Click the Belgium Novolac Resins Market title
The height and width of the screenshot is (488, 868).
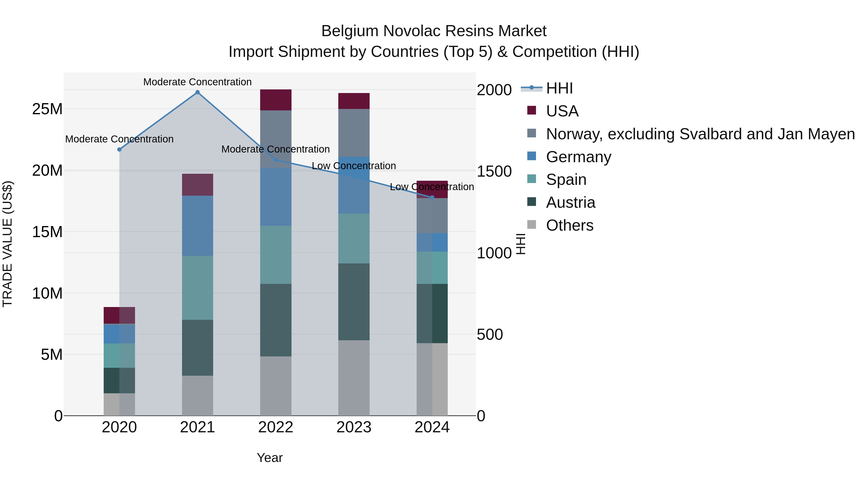point(434,31)
